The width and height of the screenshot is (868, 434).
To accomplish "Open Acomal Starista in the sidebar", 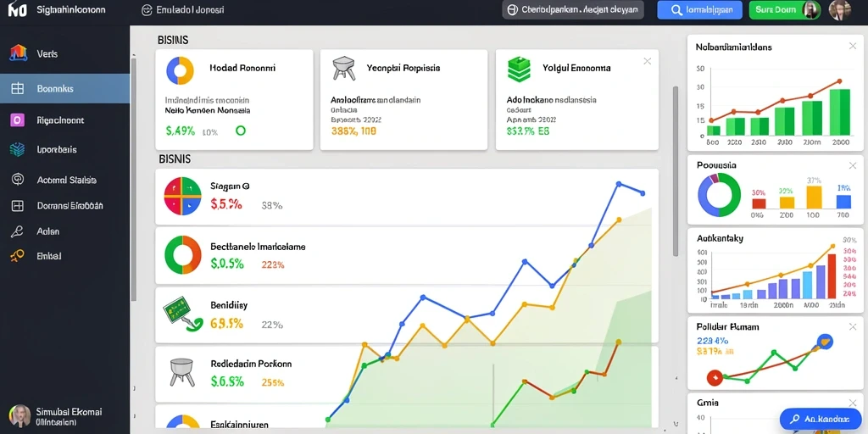I will (x=64, y=180).
